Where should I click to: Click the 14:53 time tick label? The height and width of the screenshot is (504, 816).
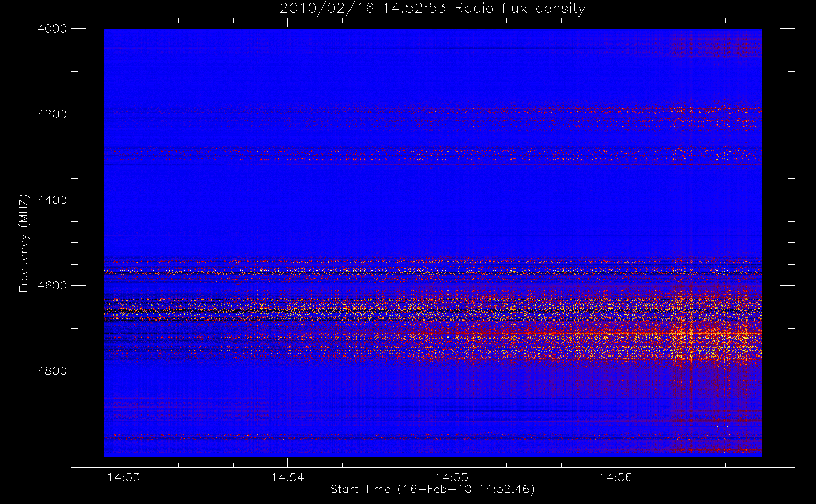[x=124, y=477]
